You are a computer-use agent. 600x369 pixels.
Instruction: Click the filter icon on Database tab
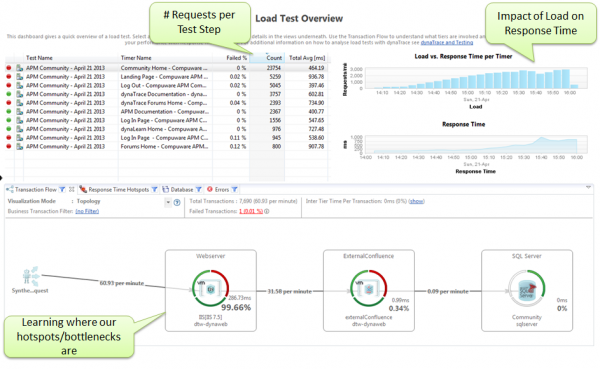199,189
